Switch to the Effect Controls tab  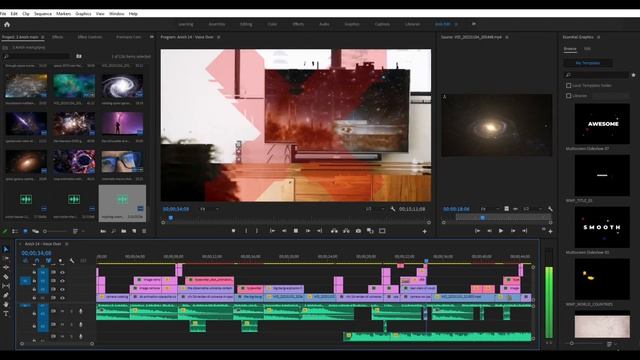(x=90, y=37)
